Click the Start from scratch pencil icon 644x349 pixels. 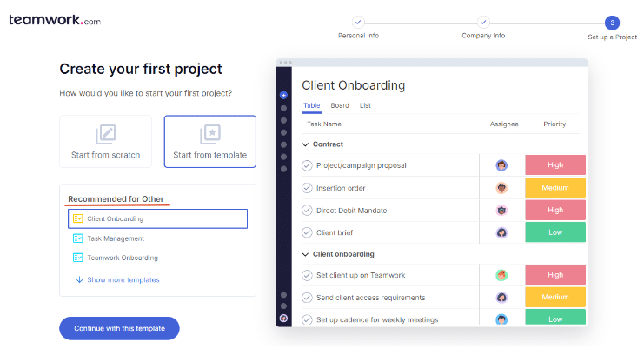105,134
